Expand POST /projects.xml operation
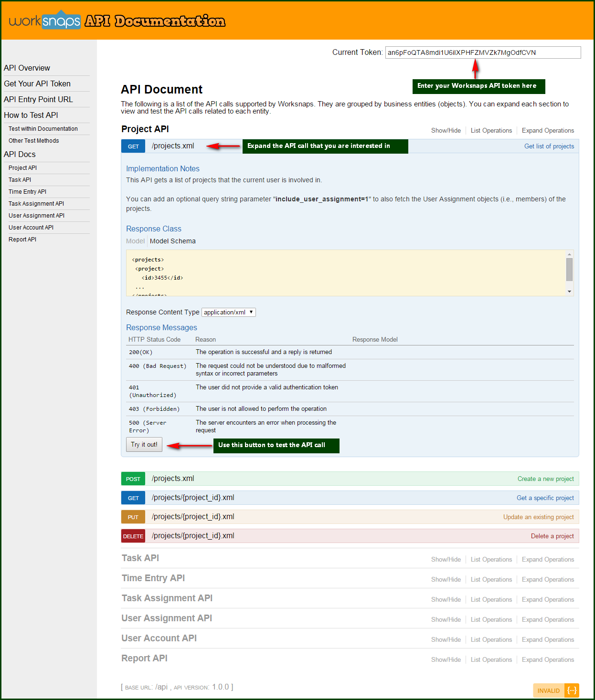The width and height of the screenshot is (595, 700). 173,479
